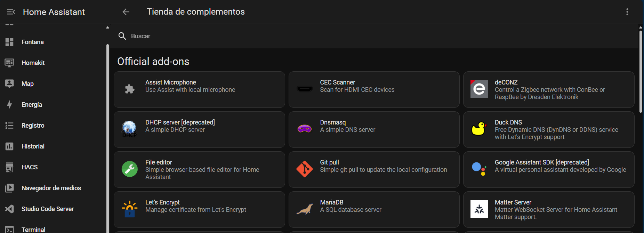Open the Git pull add-on card

pyautogui.click(x=374, y=169)
